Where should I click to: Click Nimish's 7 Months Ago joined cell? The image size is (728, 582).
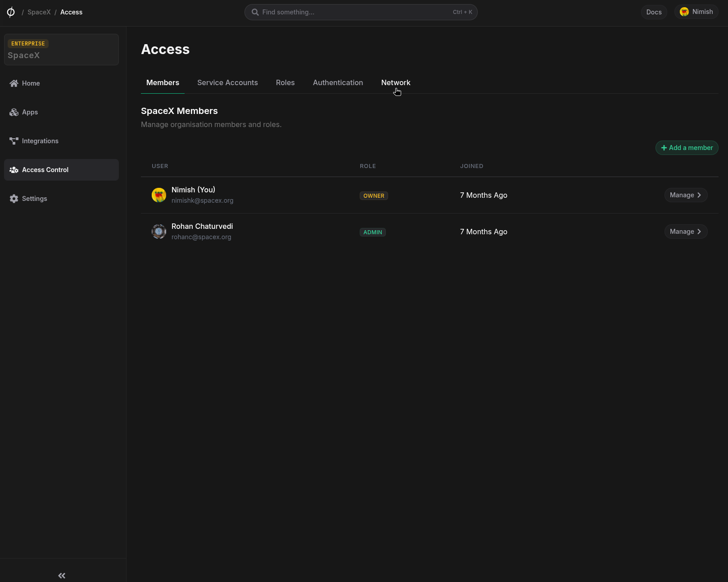tap(484, 195)
